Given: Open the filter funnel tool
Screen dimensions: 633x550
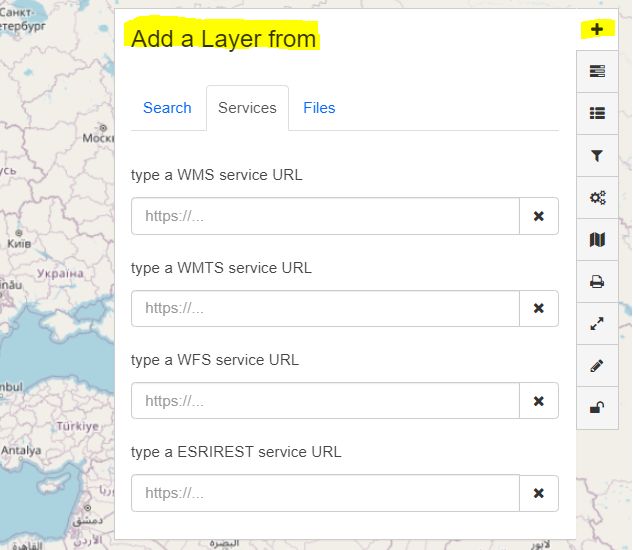Looking at the screenshot, I should point(597,155).
